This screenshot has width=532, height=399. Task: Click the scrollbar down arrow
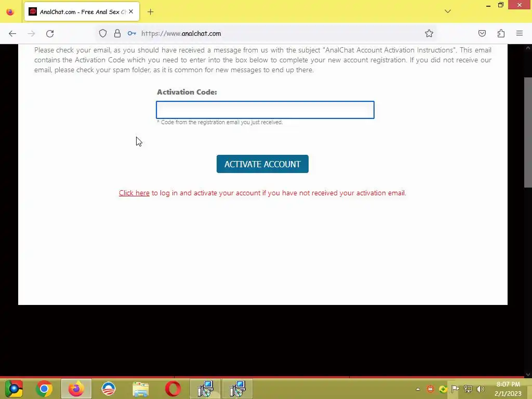click(528, 375)
